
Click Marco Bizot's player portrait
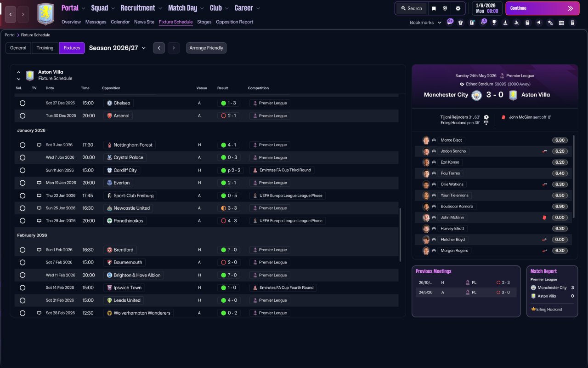pos(426,140)
